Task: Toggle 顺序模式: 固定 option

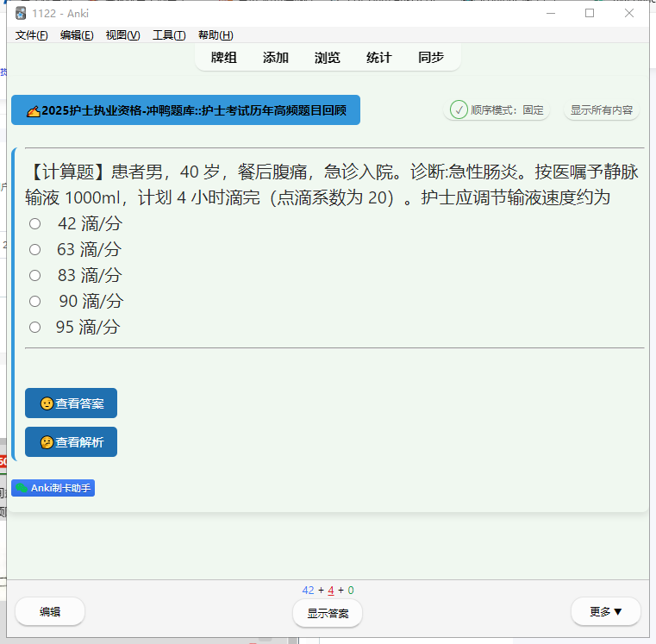Action: point(497,110)
